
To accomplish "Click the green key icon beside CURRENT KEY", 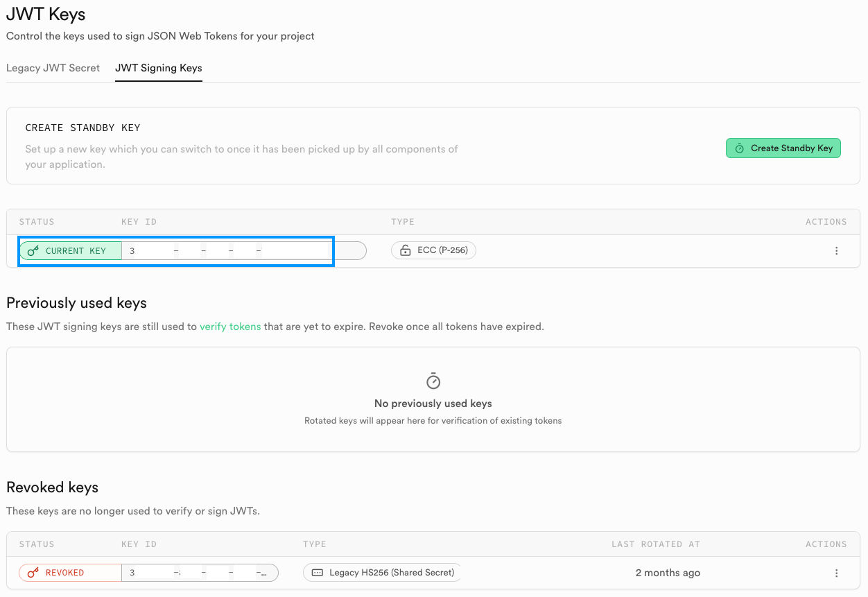I will point(33,251).
